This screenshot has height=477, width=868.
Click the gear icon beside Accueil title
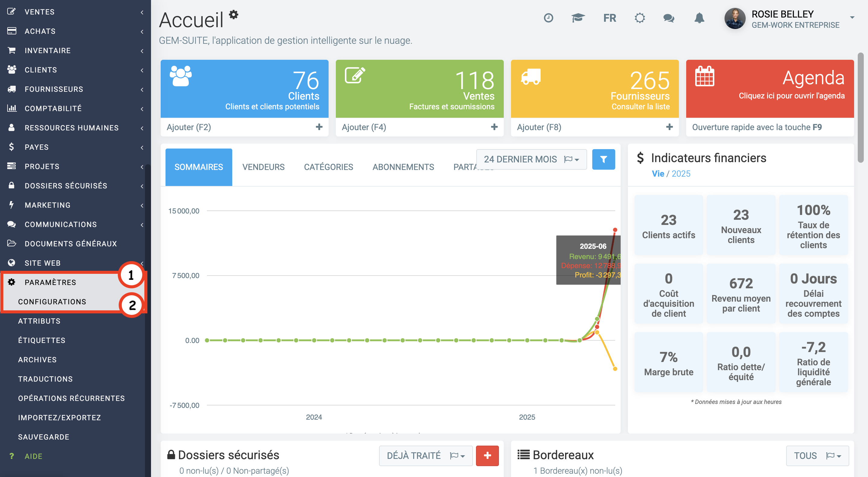pyautogui.click(x=233, y=15)
